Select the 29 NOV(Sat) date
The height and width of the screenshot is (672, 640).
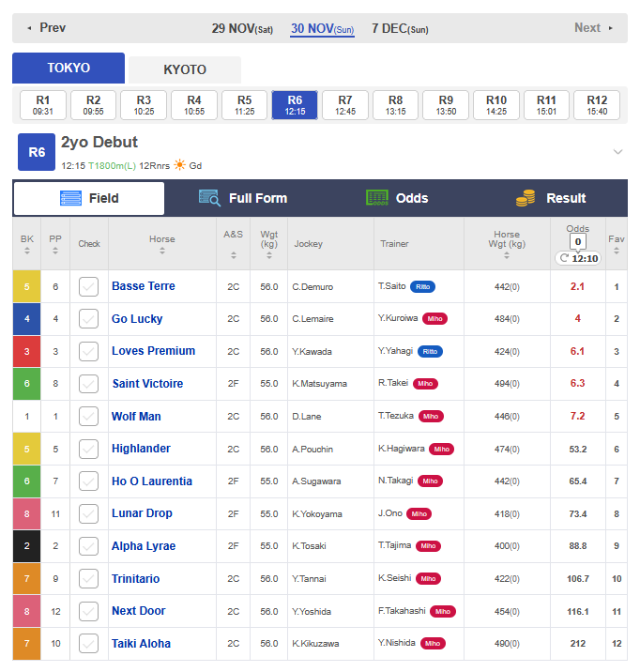click(242, 29)
